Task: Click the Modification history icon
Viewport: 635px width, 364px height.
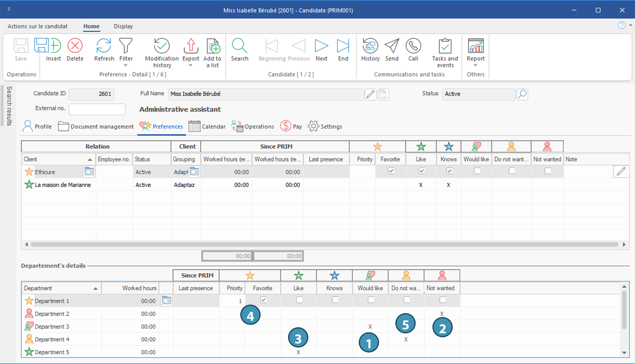Action: pyautogui.click(x=161, y=46)
